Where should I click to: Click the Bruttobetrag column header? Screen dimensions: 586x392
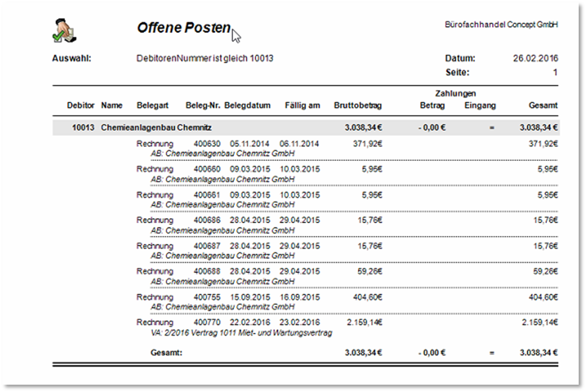357,105
